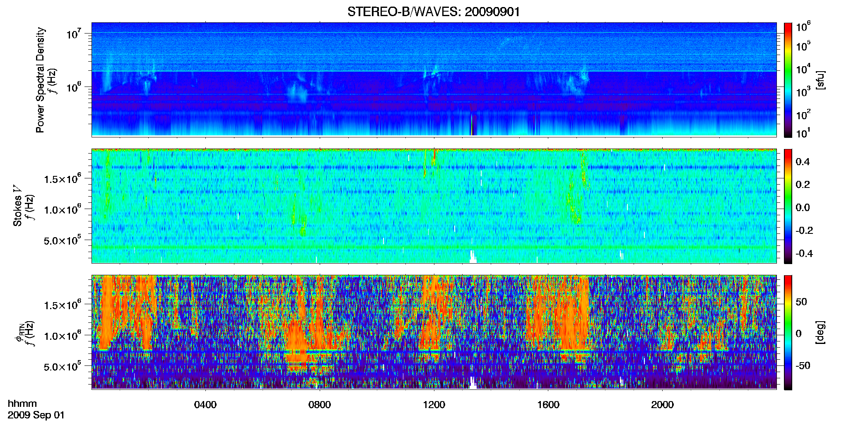The width and height of the screenshot is (868, 447).
Task: Click the 10^1 label on the sfu colorbar
Action: 803,133
